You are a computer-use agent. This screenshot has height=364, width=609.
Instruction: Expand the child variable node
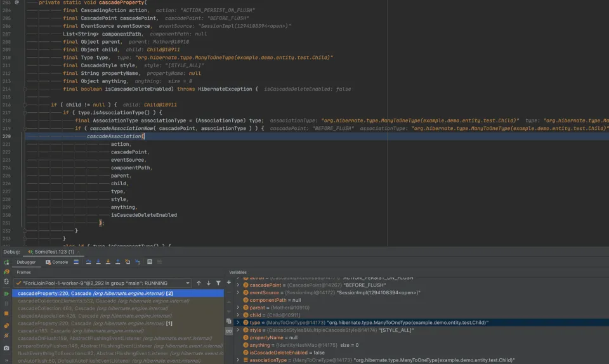click(238, 315)
